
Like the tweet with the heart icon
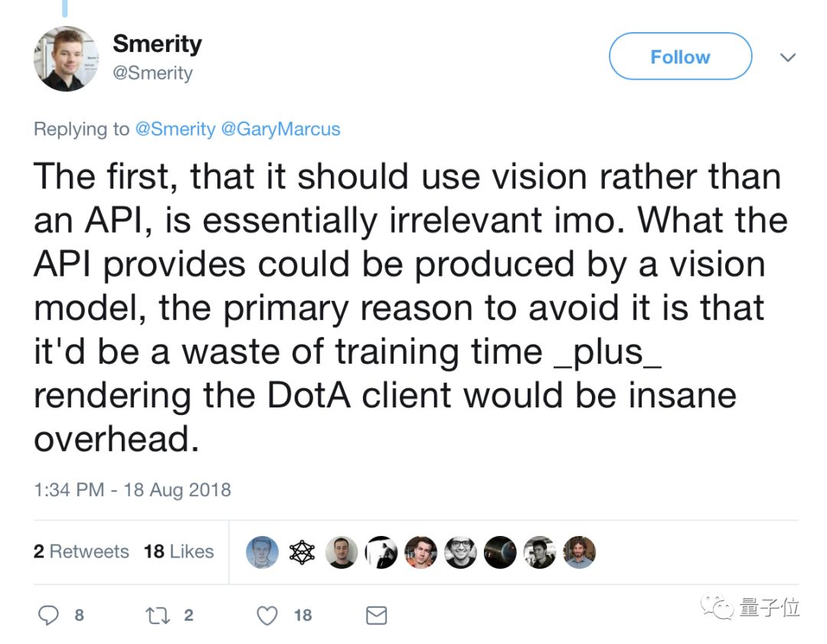(266, 615)
